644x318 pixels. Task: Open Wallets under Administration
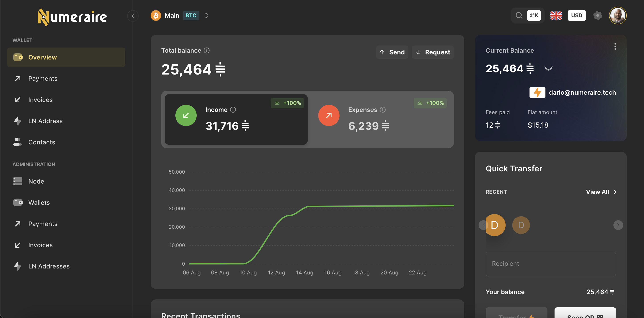coord(66,202)
